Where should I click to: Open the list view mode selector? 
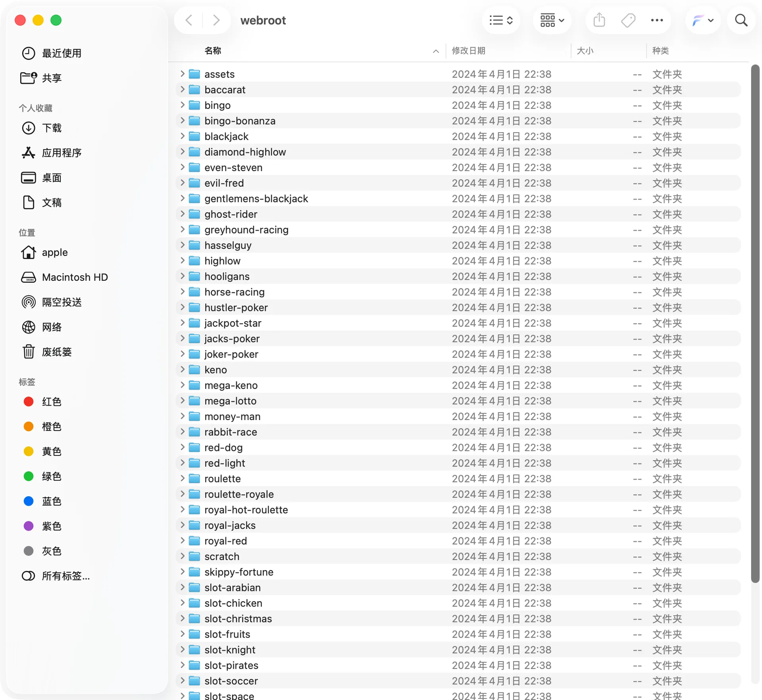click(x=501, y=20)
